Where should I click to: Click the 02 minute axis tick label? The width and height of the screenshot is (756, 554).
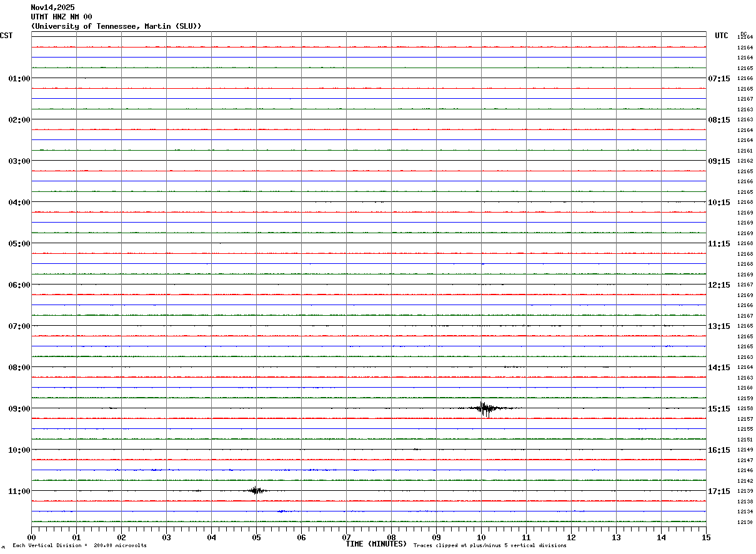point(122,537)
